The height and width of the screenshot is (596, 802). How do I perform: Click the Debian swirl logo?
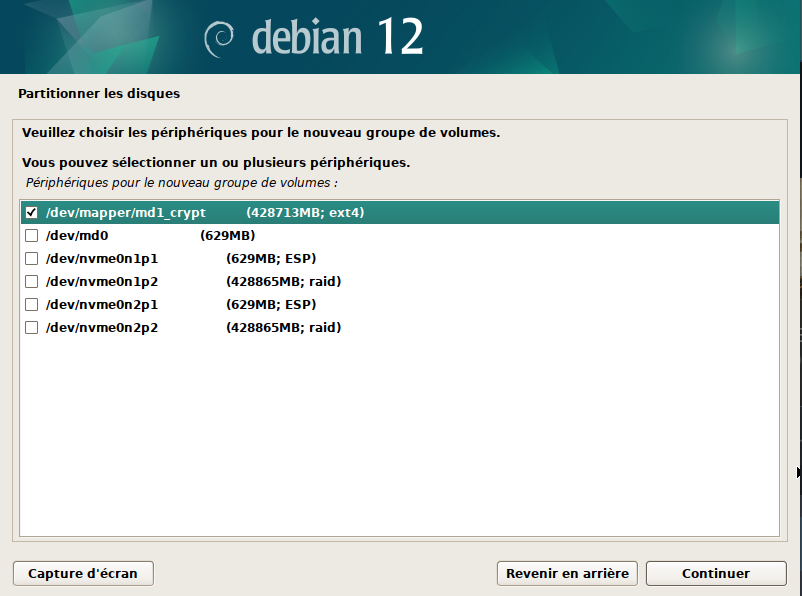219,39
